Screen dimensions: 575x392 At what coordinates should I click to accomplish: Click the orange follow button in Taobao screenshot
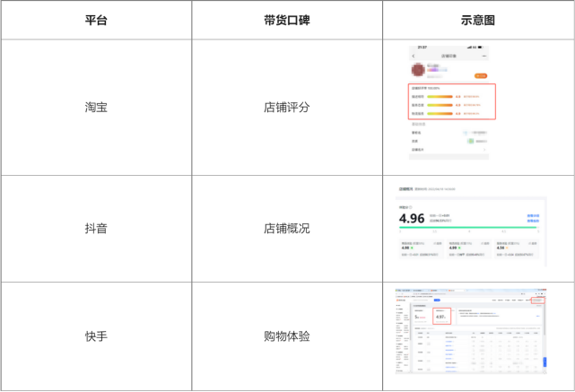[481, 76]
